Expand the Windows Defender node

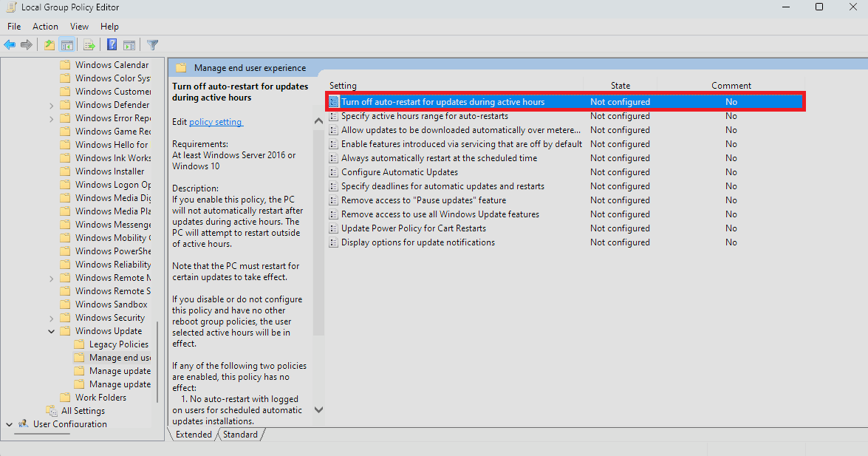click(50, 104)
